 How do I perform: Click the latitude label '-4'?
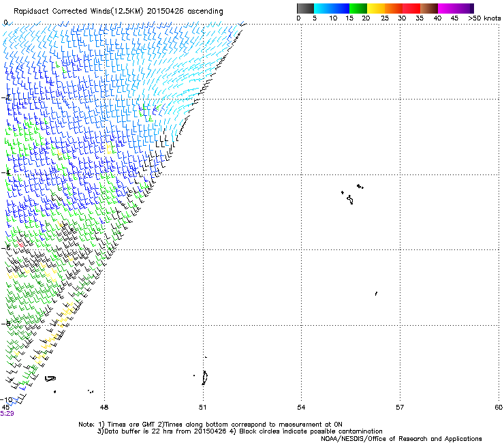pos(5,172)
